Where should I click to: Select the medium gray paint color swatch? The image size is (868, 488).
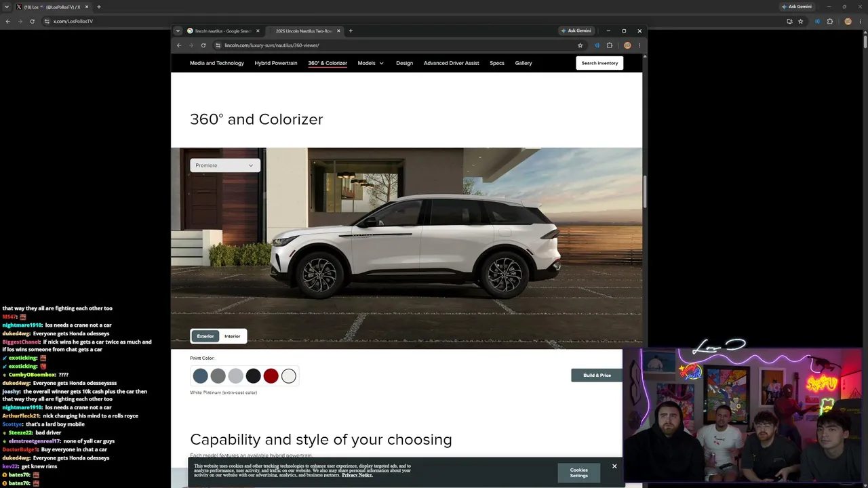[x=218, y=375]
